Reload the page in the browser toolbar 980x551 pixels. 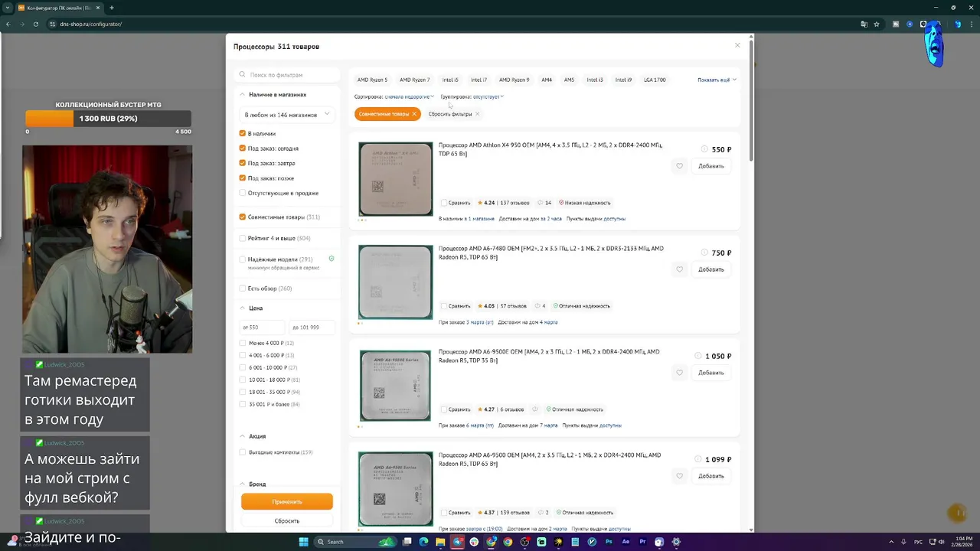[x=35, y=24]
